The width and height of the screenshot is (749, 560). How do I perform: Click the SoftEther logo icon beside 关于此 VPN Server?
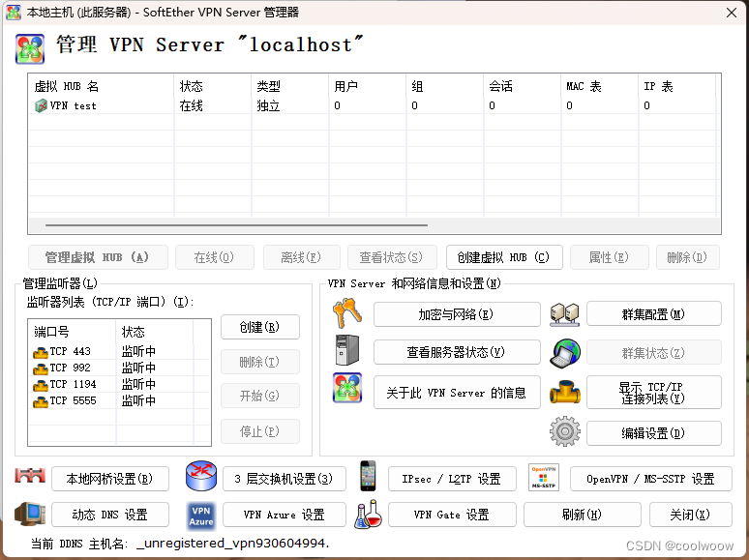pos(347,388)
